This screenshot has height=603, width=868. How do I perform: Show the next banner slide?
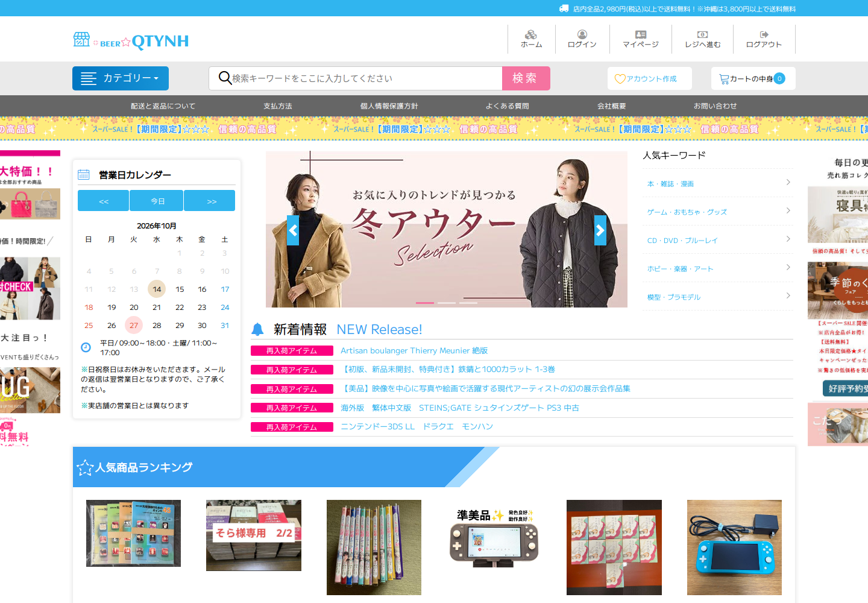[600, 230]
